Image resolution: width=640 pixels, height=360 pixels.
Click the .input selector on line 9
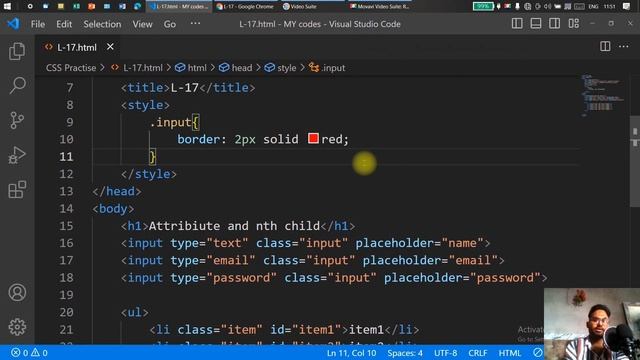point(170,122)
